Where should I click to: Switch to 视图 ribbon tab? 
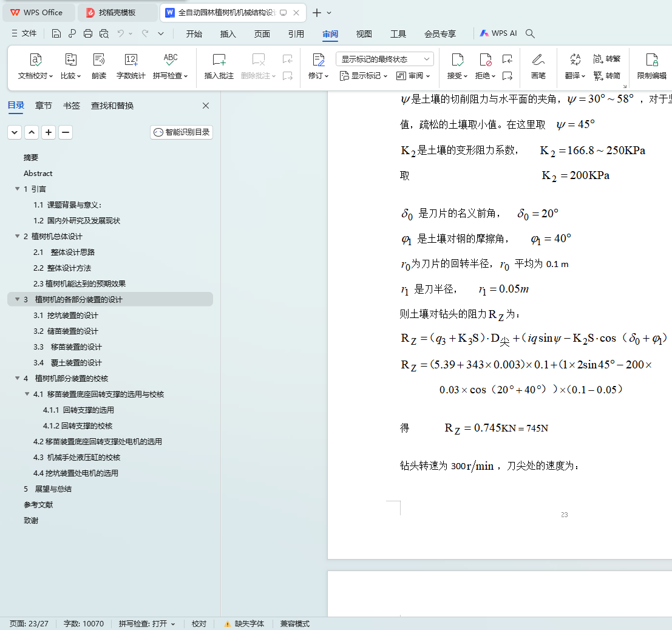[364, 34]
